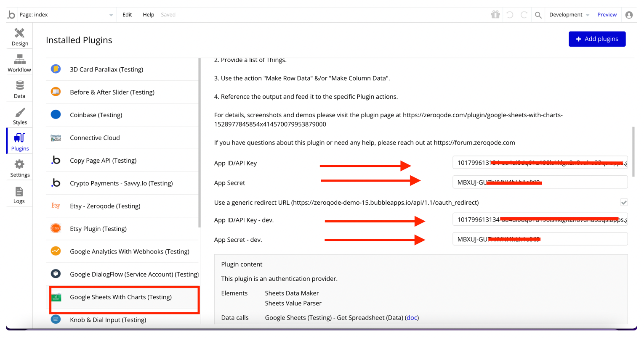Click the Bubble logo icon
Image resolution: width=644 pixels, height=338 pixels.
(x=11, y=15)
